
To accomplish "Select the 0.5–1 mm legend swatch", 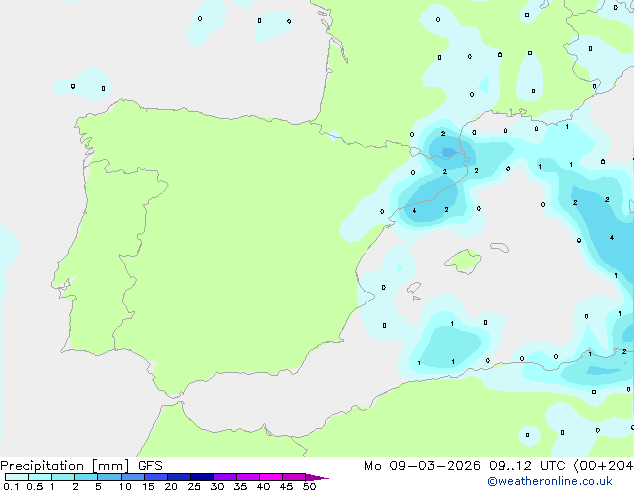I will 40,477.
